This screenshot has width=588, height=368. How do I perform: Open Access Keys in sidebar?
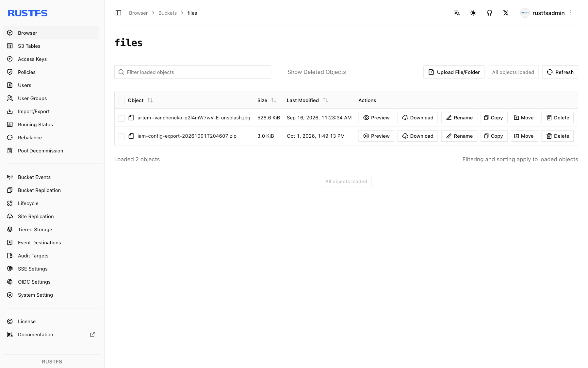[x=51, y=59]
